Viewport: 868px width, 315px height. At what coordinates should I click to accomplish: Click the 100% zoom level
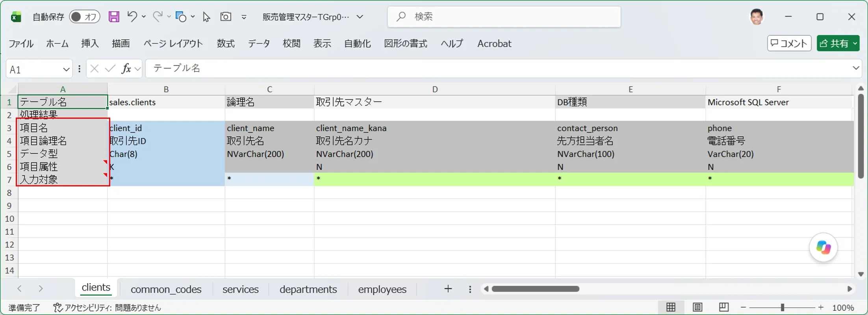point(843,308)
